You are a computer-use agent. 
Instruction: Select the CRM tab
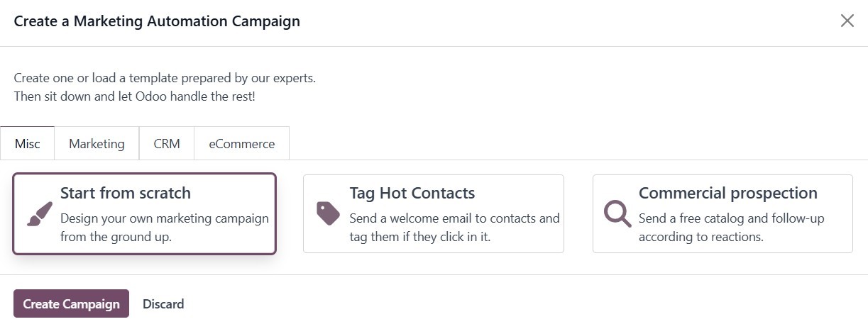point(167,144)
